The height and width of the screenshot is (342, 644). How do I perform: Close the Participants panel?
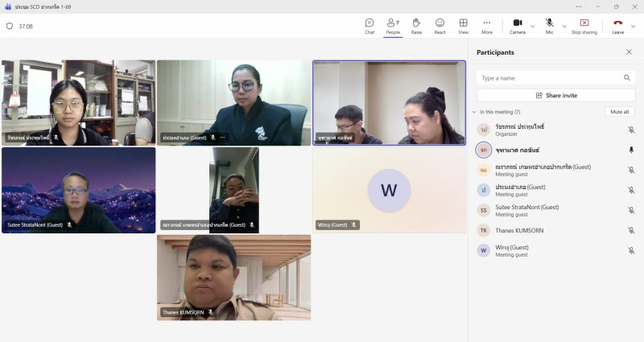629,52
